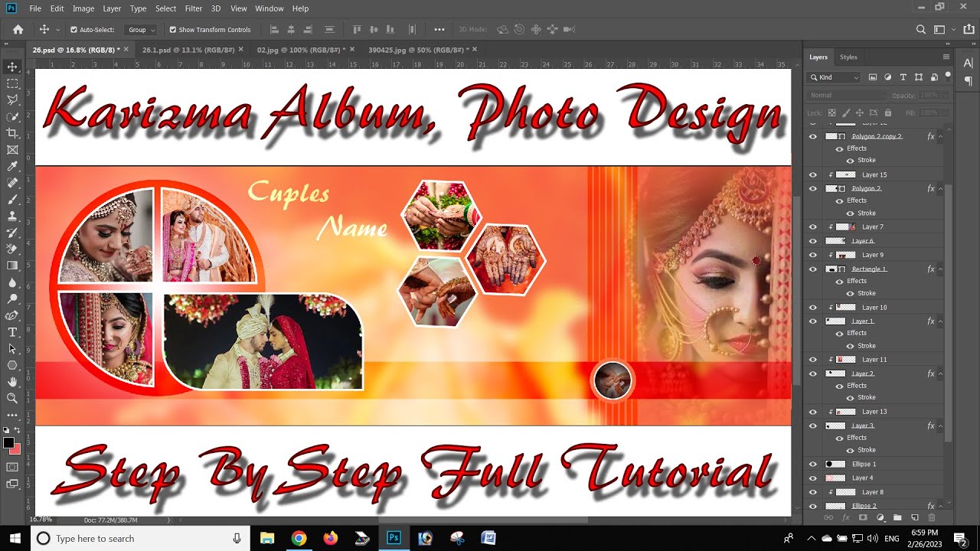Click the background color swatch
Image resolution: width=980 pixels, height=551 pixels.
point(15,448)
